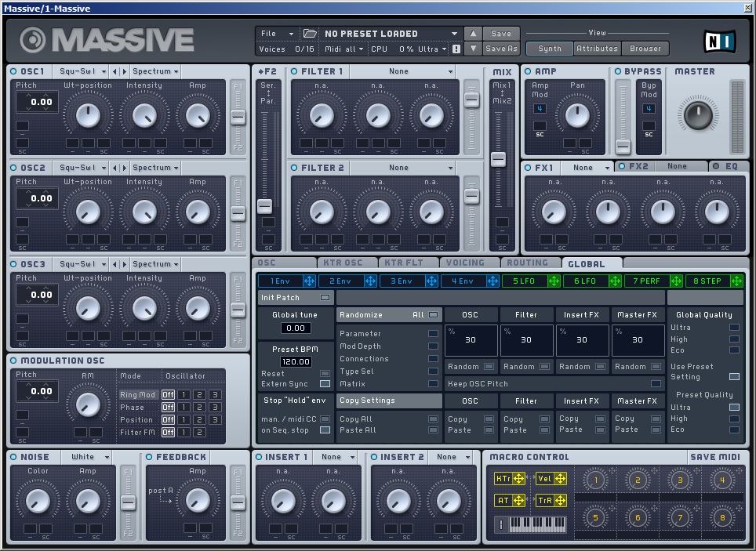Click OSC3 previous wavetable arrow

pos(114,264)
